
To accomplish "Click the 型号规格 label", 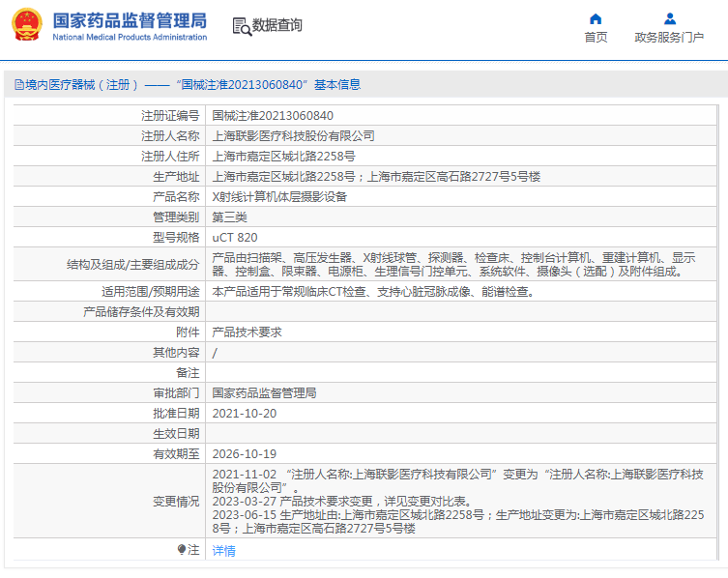I will click(176, 238).
